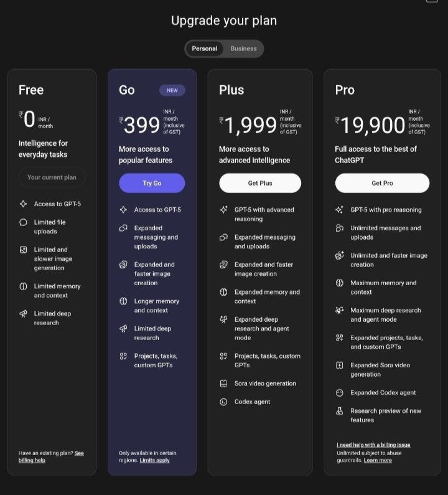Open the billing issue help link
The height and width of the screenshot is (495, 448).
tap(373, 445)
